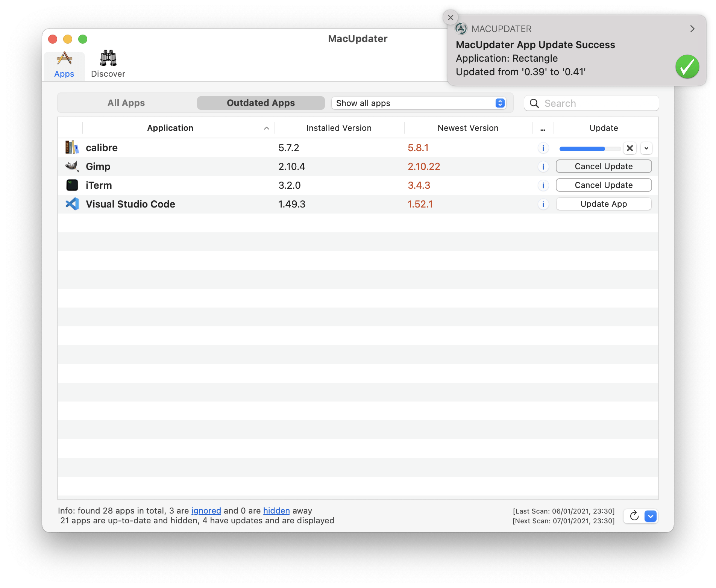Screen dimensions: 716x588
Task: Click the Next Scan timestamp
Action: click(x=564, y=521)
